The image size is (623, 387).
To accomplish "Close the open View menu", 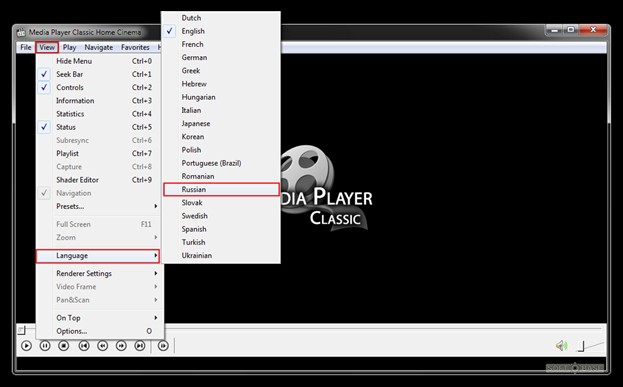I will tap(47, 47).
